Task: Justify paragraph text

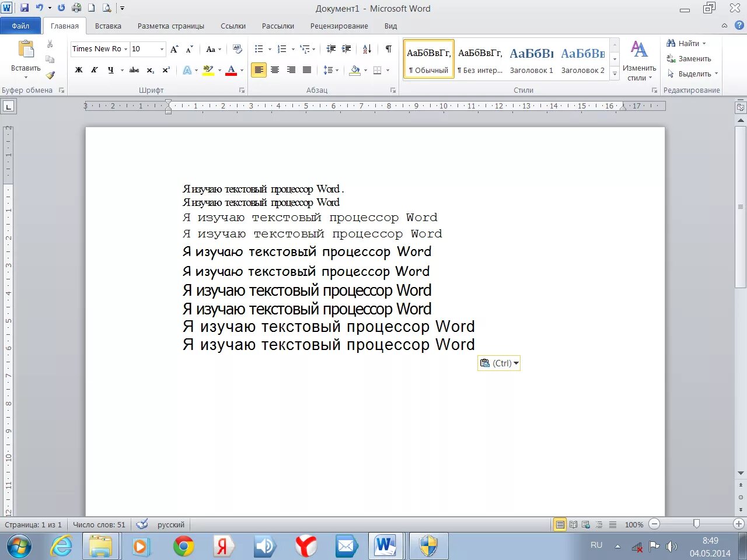Action: (306, 70)
